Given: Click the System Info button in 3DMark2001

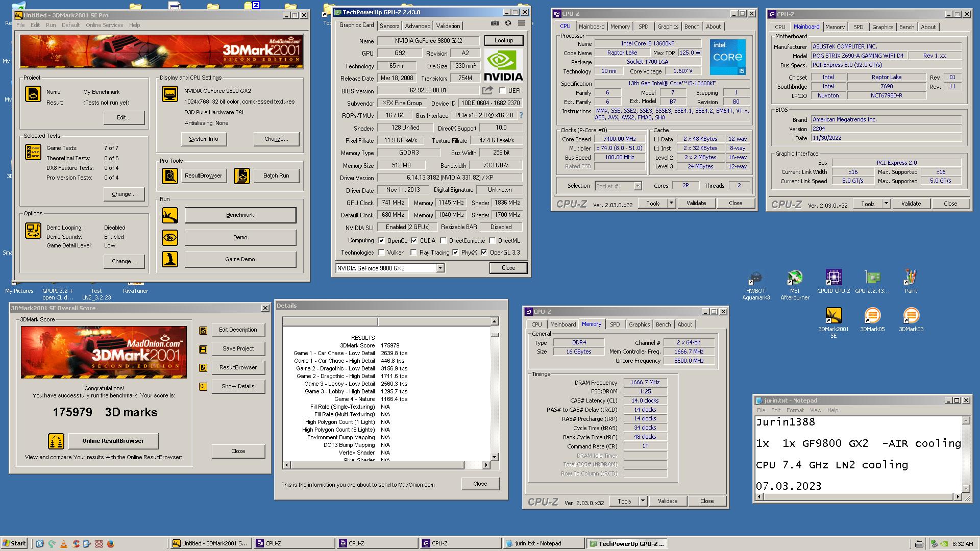Looking at the screenshot, I should [x=204, y=139].
